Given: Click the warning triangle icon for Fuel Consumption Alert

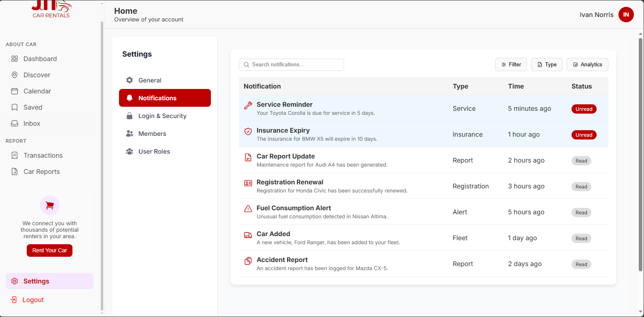Looking at the screenshot, I should click(x=248, y=209).
